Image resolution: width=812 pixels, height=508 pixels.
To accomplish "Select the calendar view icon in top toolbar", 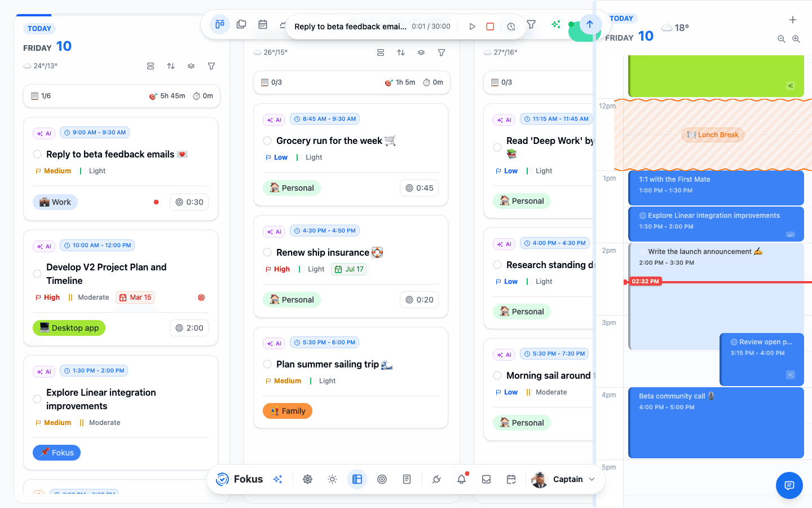I will click(263, 24).
